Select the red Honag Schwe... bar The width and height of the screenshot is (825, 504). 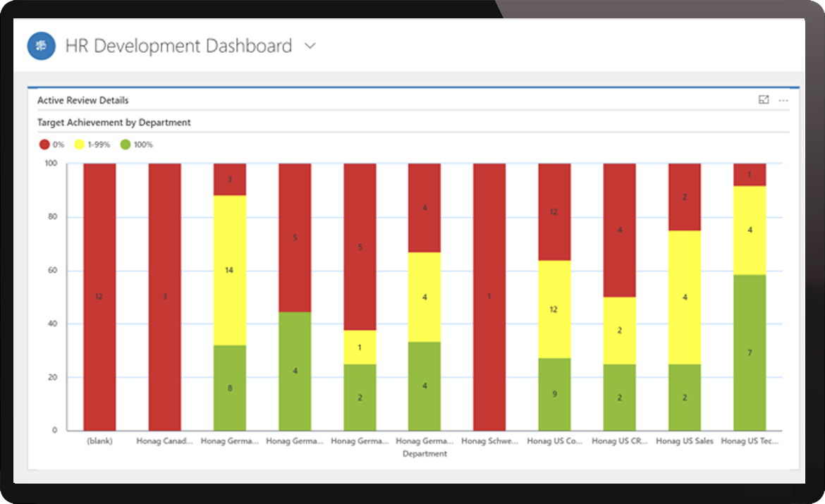coord(489,296)
